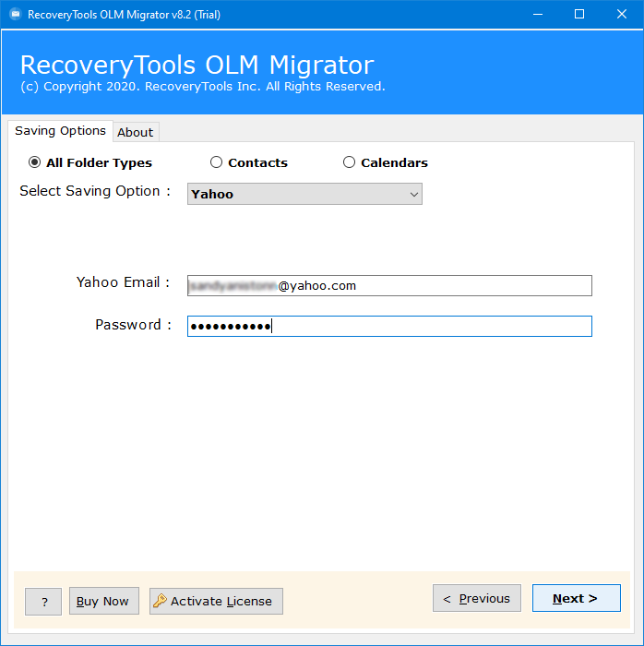Viewport: 644px width, 646px height.
Task: Click the Buy Now button
Action: click(x=104, y=601)
